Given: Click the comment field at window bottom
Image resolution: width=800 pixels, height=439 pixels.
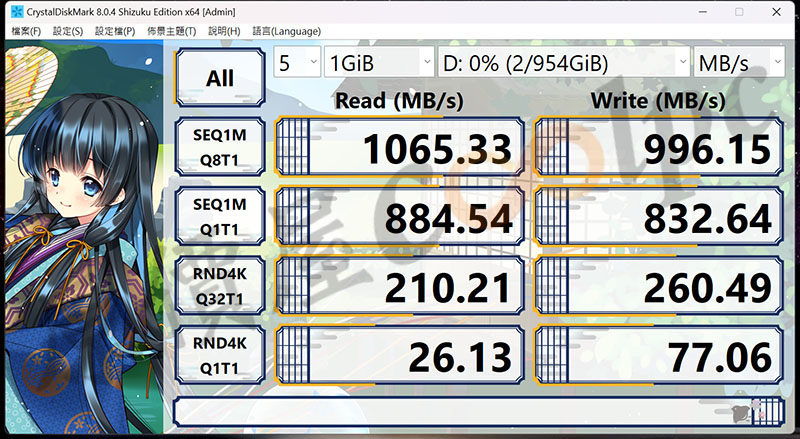Looking at the screenshot, I should pyautogui.click(x=479, y=411).
